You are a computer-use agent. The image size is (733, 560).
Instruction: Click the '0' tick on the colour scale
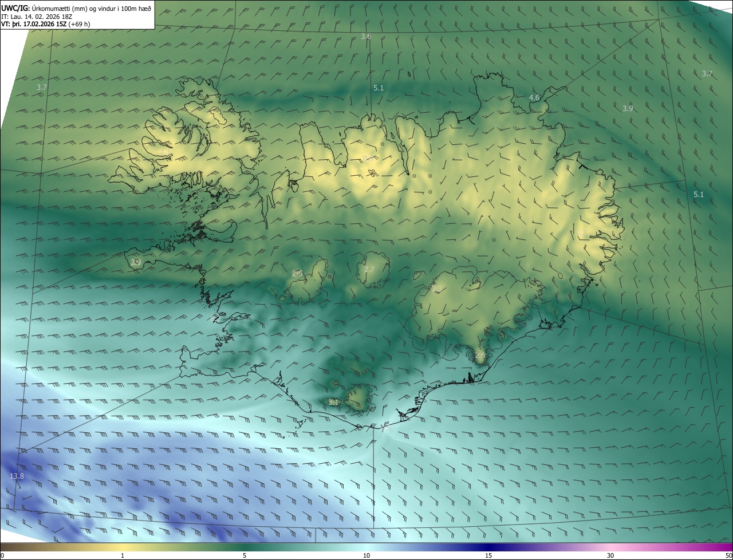2,555
